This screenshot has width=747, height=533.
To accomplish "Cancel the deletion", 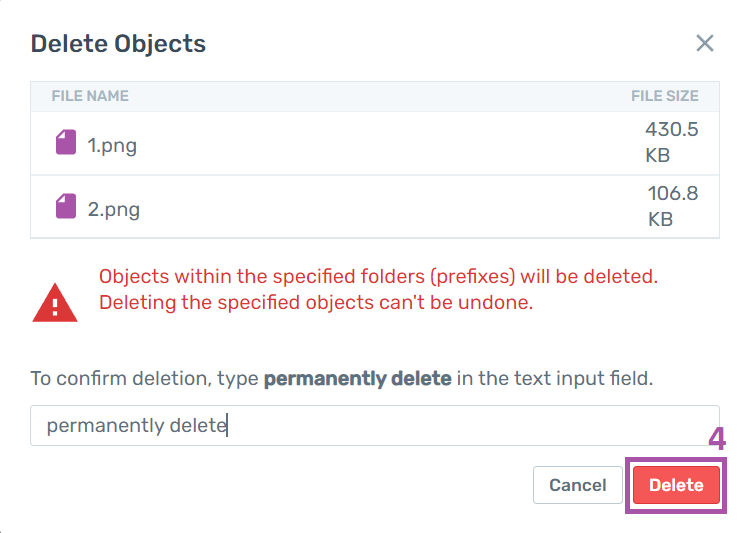I will pos(577,485).
